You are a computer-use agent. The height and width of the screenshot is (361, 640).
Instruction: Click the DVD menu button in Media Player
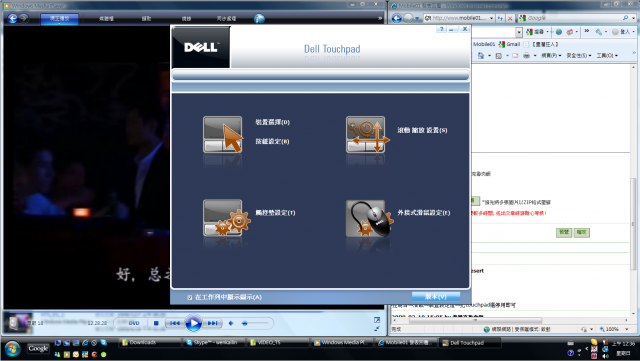(134, 323)
